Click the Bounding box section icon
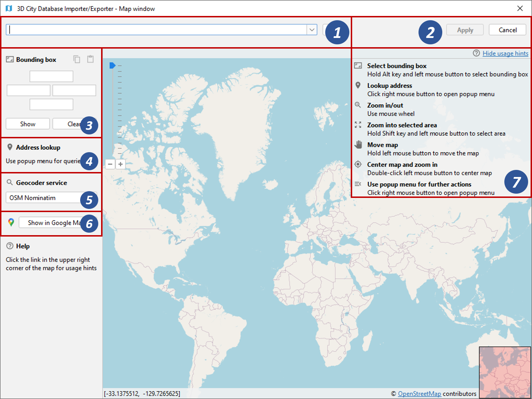This screenshot has width=532, height=399. point(10,60)
